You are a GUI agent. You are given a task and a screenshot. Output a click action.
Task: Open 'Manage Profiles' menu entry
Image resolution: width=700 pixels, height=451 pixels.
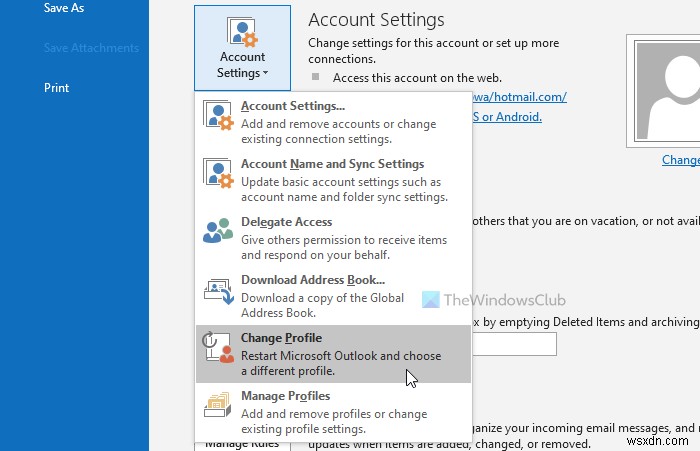click(333, 412)
